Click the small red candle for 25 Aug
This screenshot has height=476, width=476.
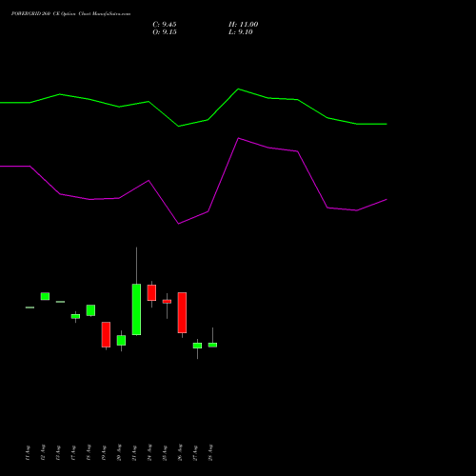[167, 302]
